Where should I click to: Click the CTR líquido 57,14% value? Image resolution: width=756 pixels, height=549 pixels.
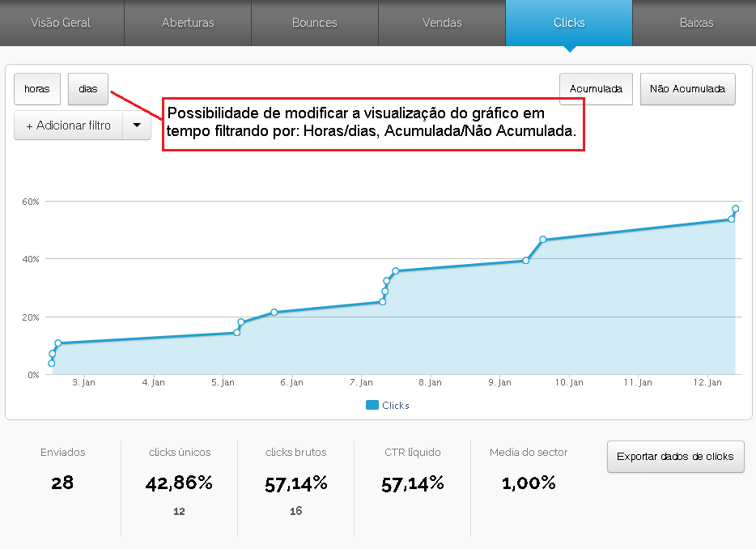(x=413, y=484)
